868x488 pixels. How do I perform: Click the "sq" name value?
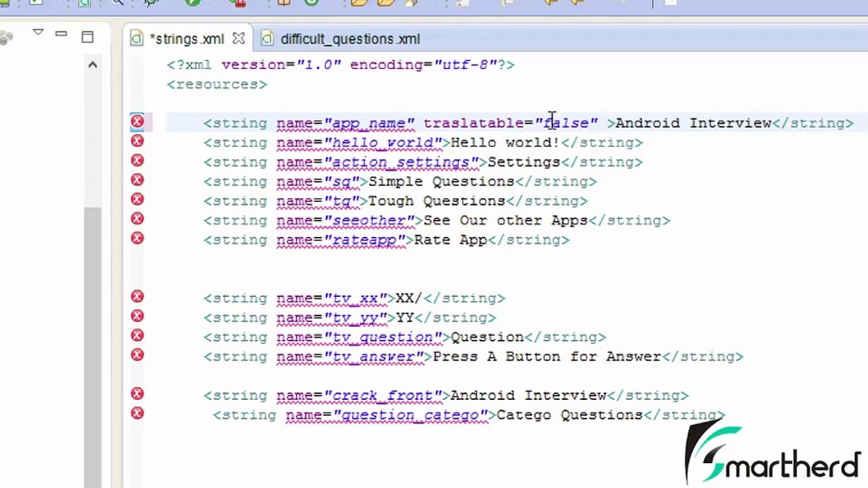[342, 182]
